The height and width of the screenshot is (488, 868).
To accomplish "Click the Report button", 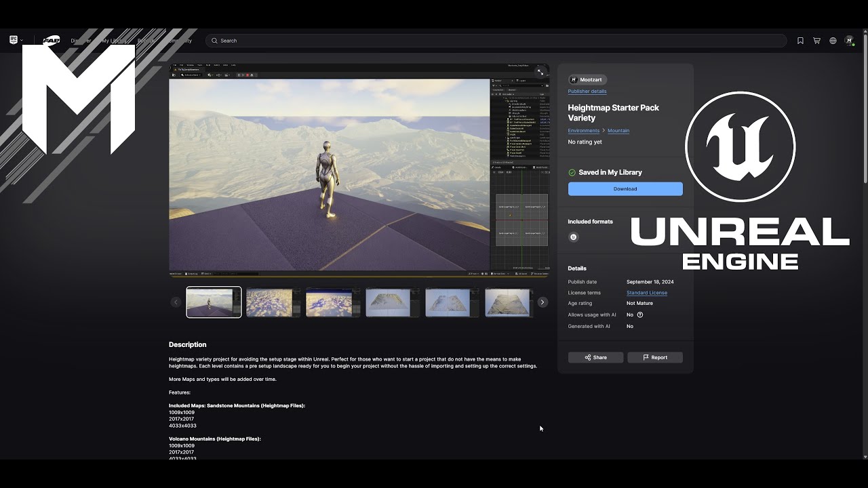I will pyautogui.click(x=655, y=357).
